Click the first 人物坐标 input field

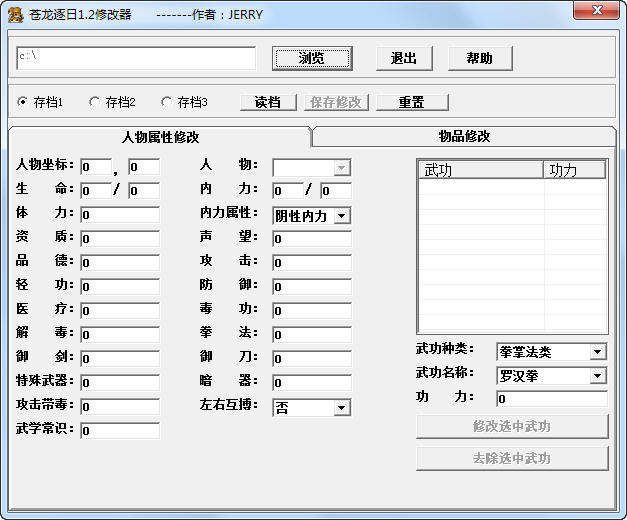[96, 167]
